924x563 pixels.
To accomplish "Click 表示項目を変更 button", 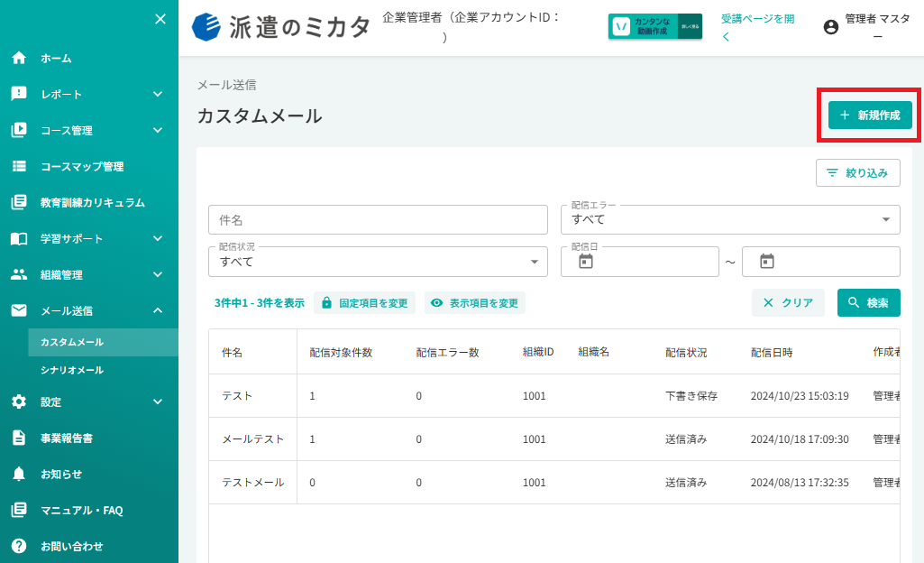I will pyautogui.click(x=474, y=303).
